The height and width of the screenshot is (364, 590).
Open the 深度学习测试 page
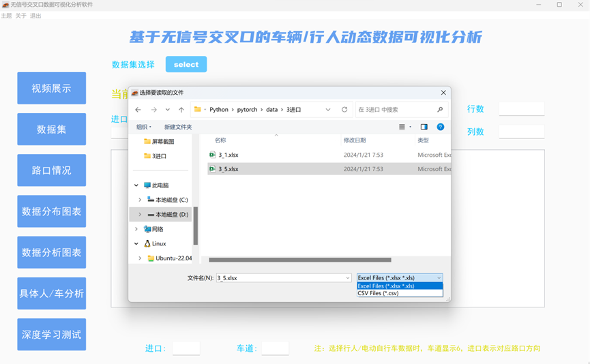tap(52, 335)
